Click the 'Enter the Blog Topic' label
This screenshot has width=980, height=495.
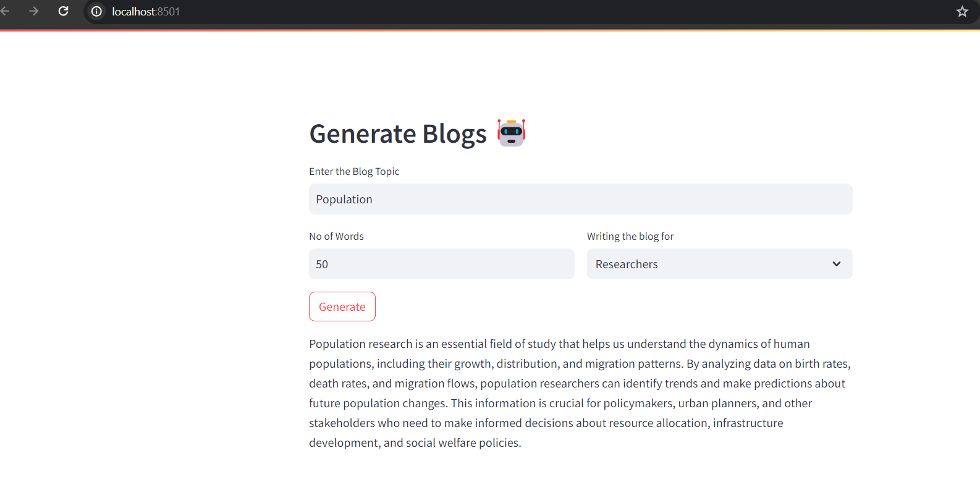[354, 171]
